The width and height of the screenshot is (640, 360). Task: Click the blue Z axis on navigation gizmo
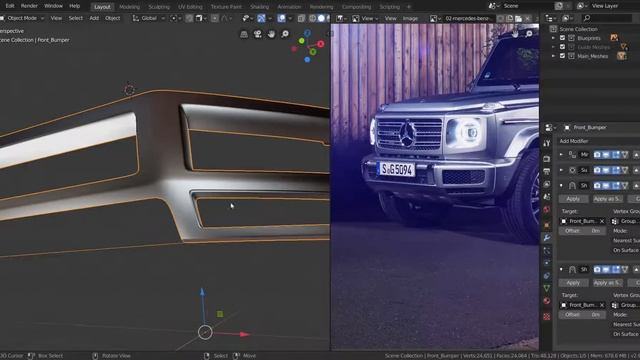point(307,33)
